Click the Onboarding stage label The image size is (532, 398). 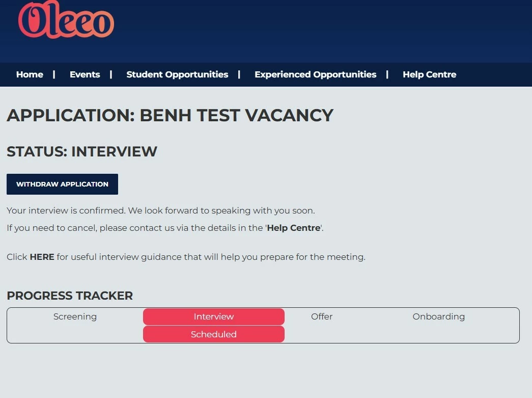pos(438,316)
